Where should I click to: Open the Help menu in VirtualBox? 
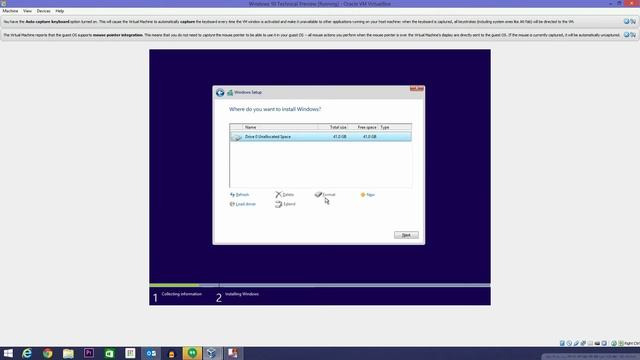[x=60, y=11]
